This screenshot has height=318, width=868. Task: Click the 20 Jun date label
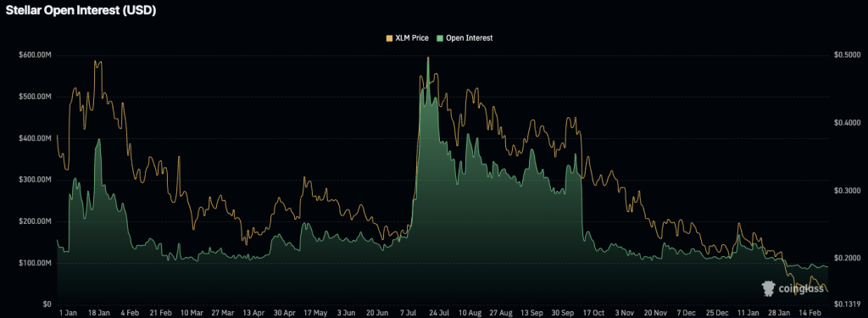point(377,313)
